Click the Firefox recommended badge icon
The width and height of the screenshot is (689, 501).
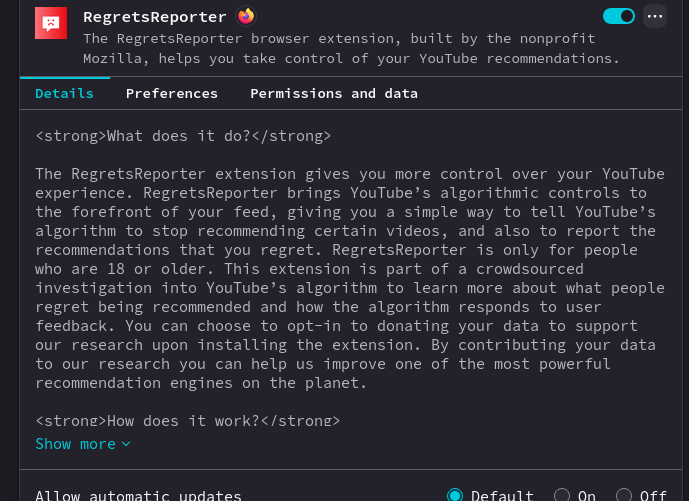246,16
